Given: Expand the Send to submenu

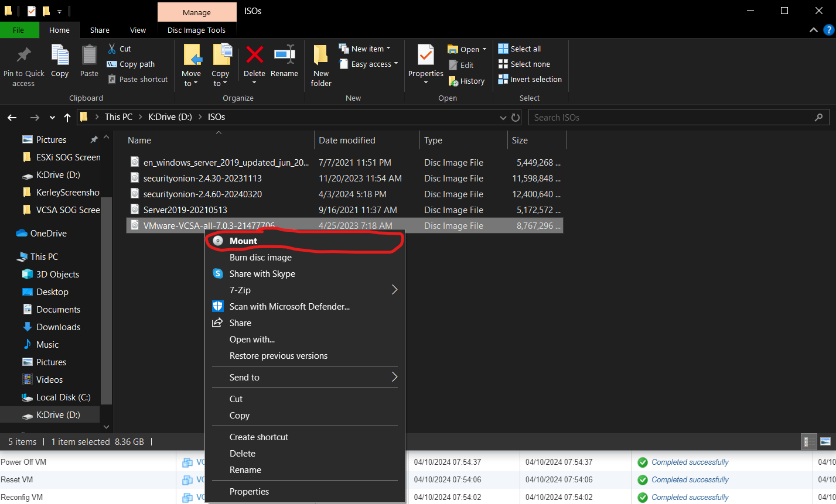Looking at the screenshot, I should click(305, 377).
